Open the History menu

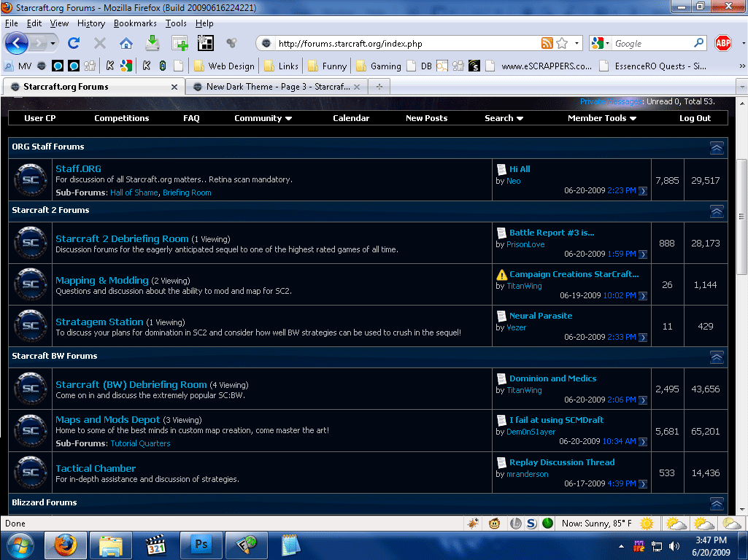tap(91, 23)
